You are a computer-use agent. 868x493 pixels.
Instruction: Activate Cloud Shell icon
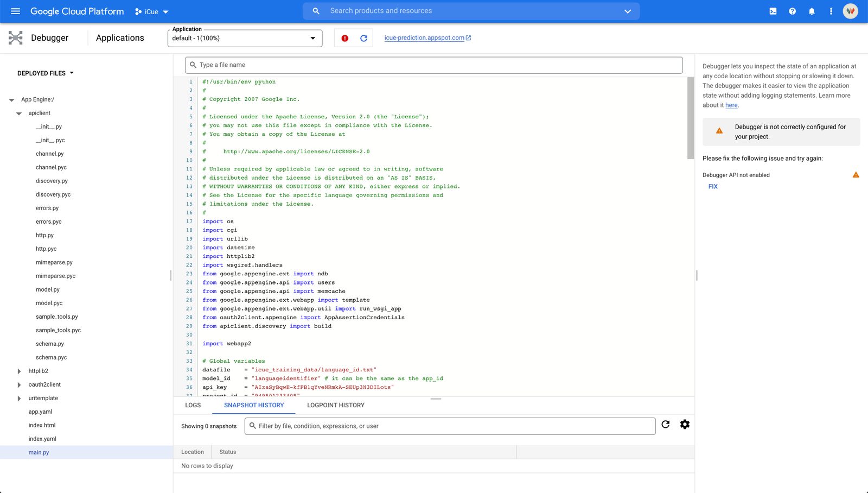pos(773,11)
